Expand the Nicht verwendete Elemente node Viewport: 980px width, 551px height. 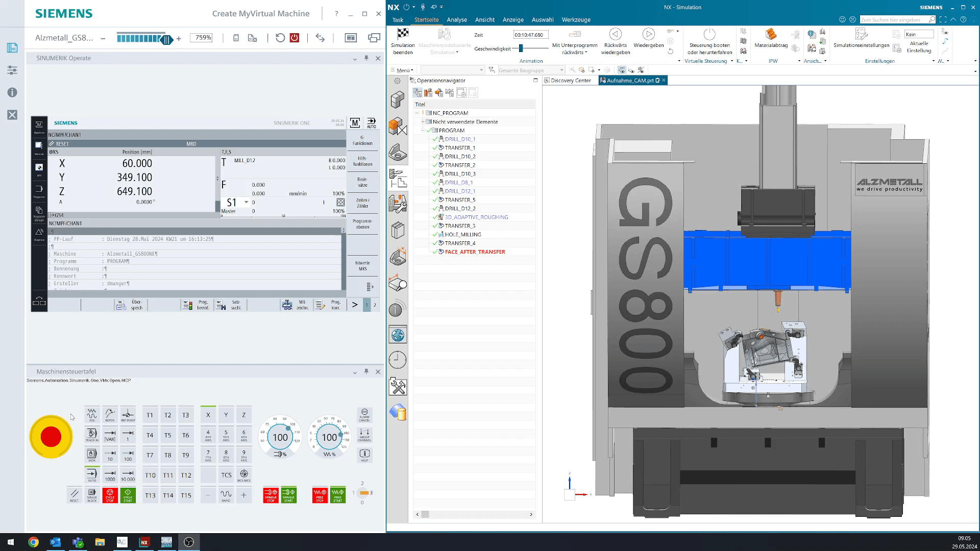click(x=423, y=121)
